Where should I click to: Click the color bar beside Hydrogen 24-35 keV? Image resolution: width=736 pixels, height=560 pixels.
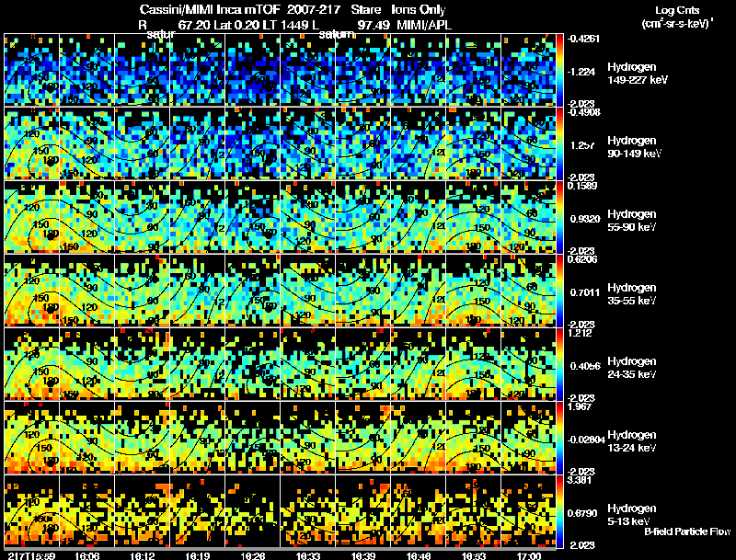[x=559, y=364]
